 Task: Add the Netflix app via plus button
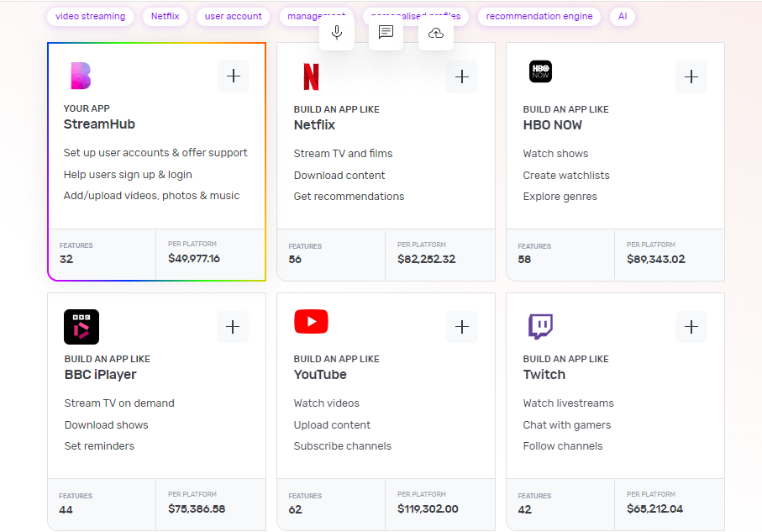(462, 76)
